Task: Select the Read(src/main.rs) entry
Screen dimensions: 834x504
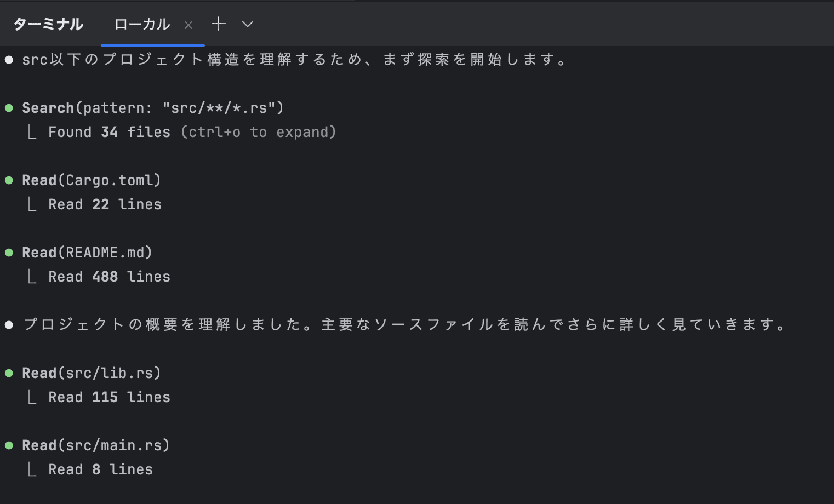Action: tap(96, 445)
